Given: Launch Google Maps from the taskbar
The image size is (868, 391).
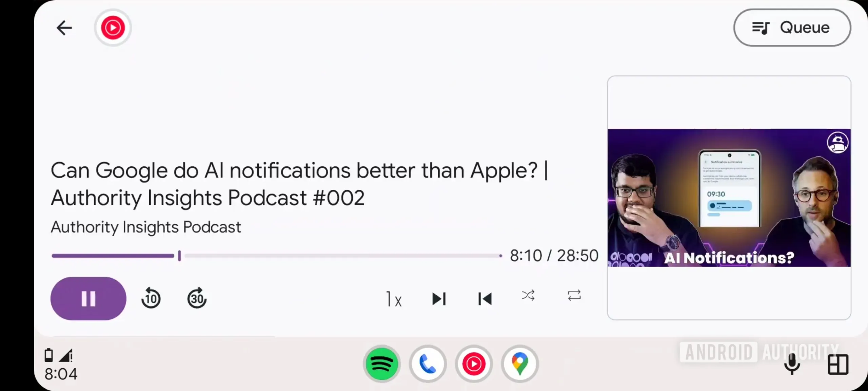Looking at the screenshot, I should 520,364.
